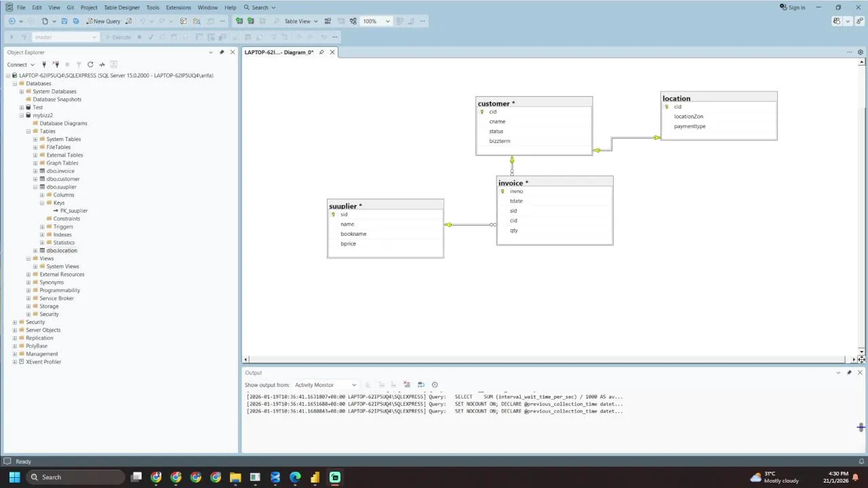
Task: Click the diagram horizontal scrollbar
Action: pyautogui.click(x=550, y=359)
